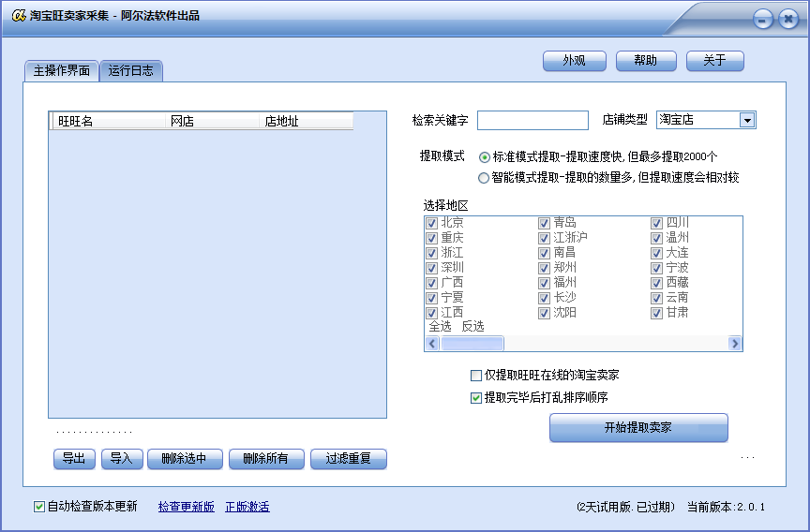Minimize the window with title bar button

click(763, 20)
